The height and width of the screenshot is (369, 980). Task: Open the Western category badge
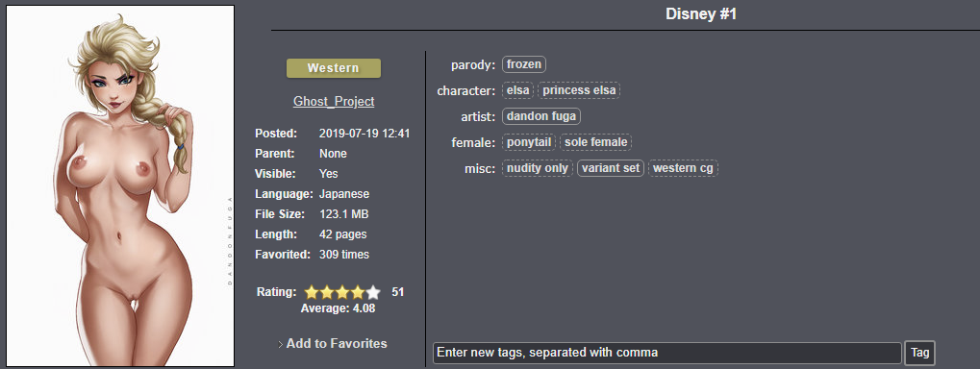pyautogui.click(x=334, y=68)
